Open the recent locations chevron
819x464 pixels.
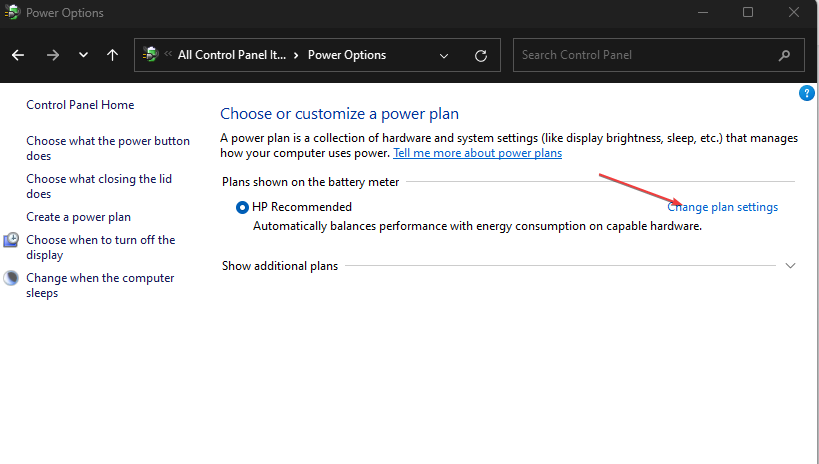pos(83,55)
